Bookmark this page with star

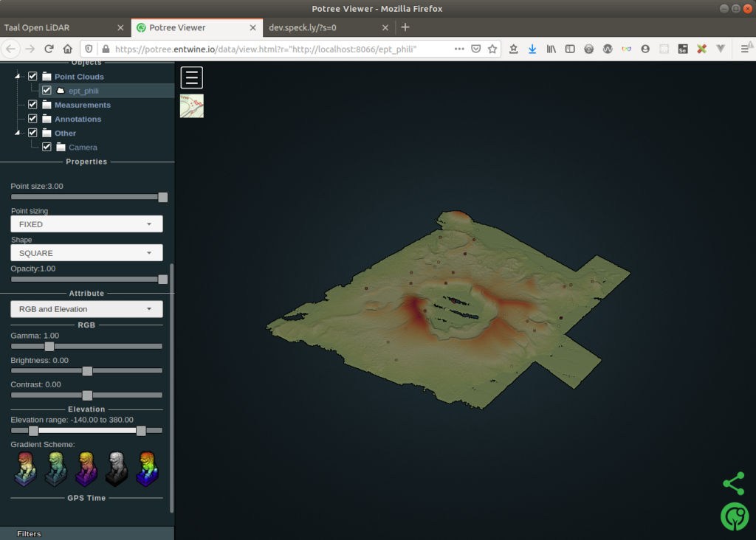click(492, 49)
